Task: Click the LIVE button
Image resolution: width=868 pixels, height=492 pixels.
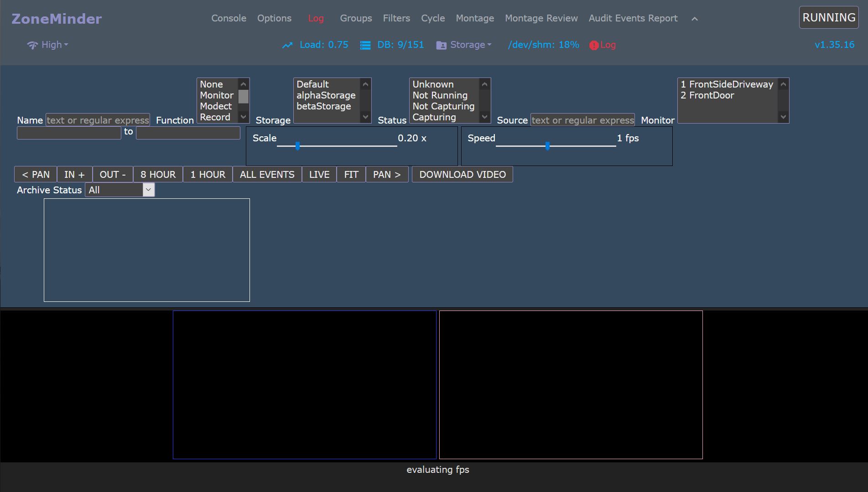Action: (319, 175)
